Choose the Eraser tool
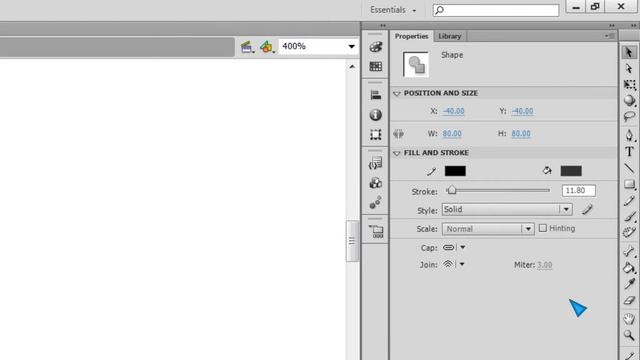The height and width of the screenshot is (360, 640). (629, 300)
